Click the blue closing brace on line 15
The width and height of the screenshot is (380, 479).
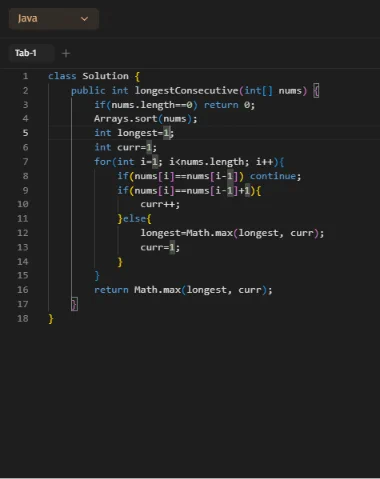[x=97, y=276]
